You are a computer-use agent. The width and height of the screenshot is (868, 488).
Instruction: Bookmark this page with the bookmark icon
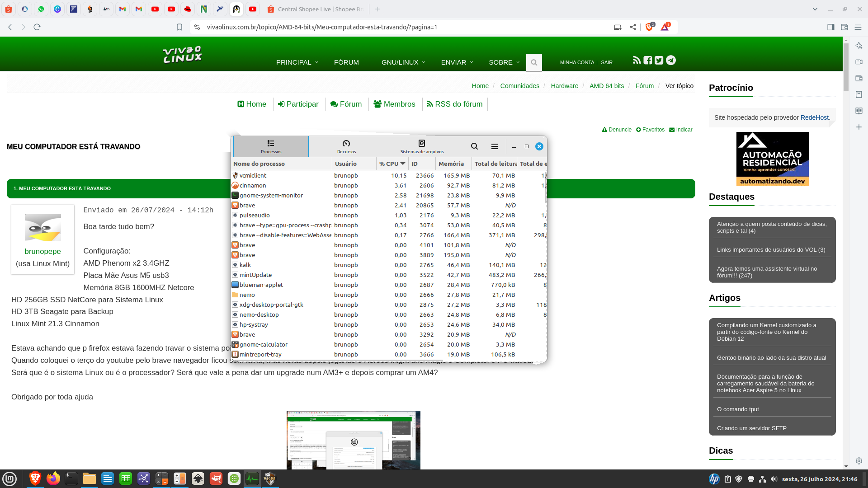click(x=179, y=27)
